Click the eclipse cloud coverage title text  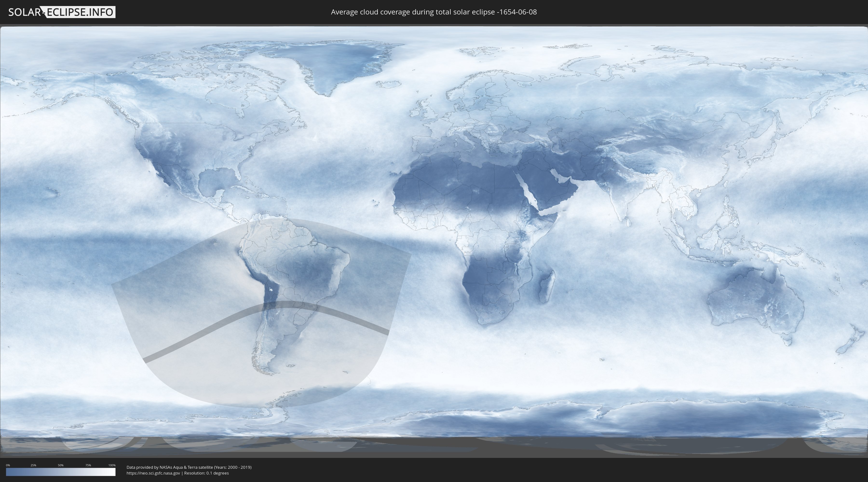click(434, 12)
